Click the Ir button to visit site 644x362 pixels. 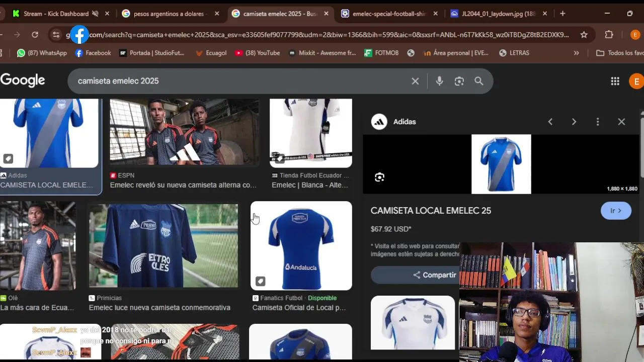click(x=616, y=211)
